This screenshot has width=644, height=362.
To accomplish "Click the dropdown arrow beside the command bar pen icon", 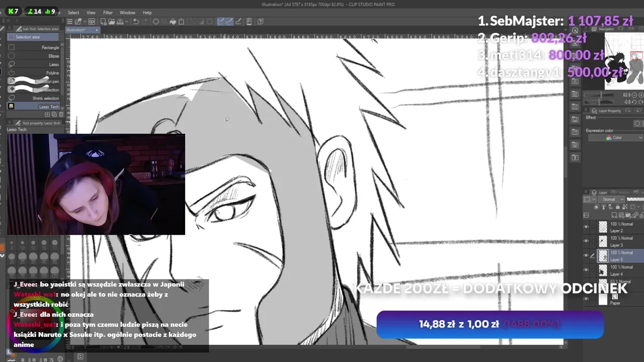I will [85, 22].
